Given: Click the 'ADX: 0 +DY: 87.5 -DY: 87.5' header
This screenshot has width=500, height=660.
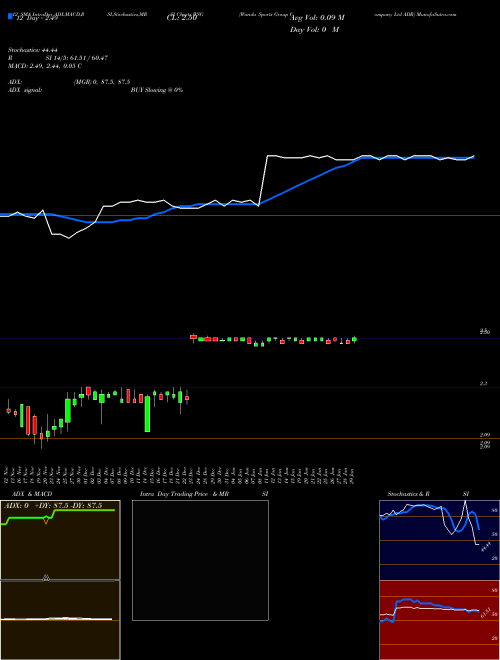Looking at the screenshot, I should (x=53, y=506).
